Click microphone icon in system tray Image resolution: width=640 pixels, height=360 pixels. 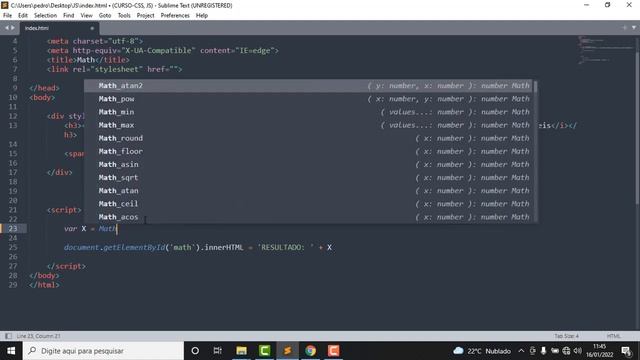coord(544,351)
